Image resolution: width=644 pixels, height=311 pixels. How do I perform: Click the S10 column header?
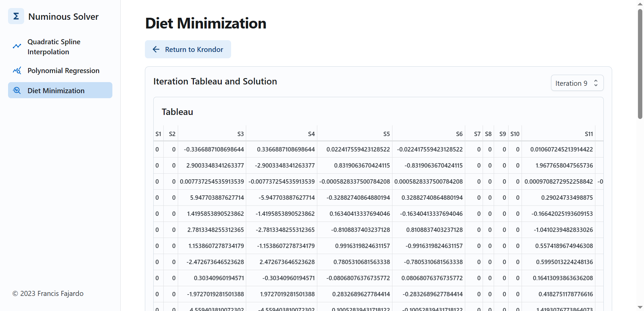(515, 134)
